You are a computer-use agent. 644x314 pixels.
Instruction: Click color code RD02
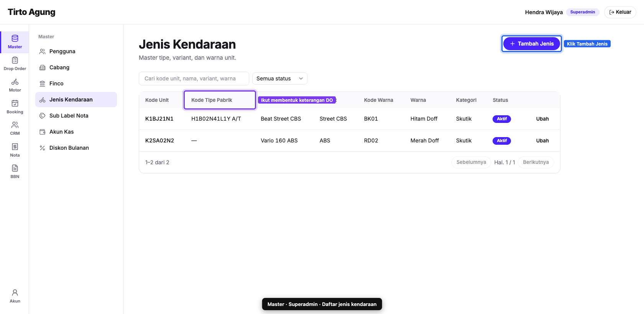pyautogui.click(x=371, y=141)
